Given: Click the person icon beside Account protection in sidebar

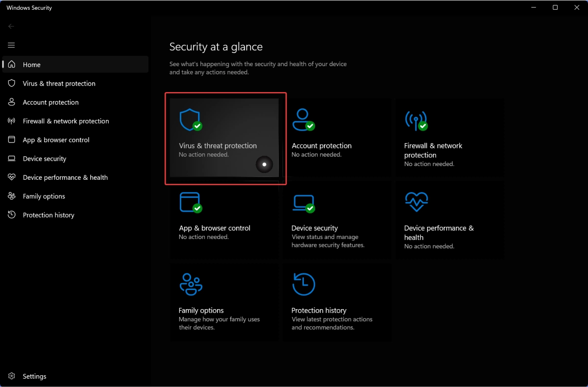Looking at the screenshot, I should tap(12, 102).
